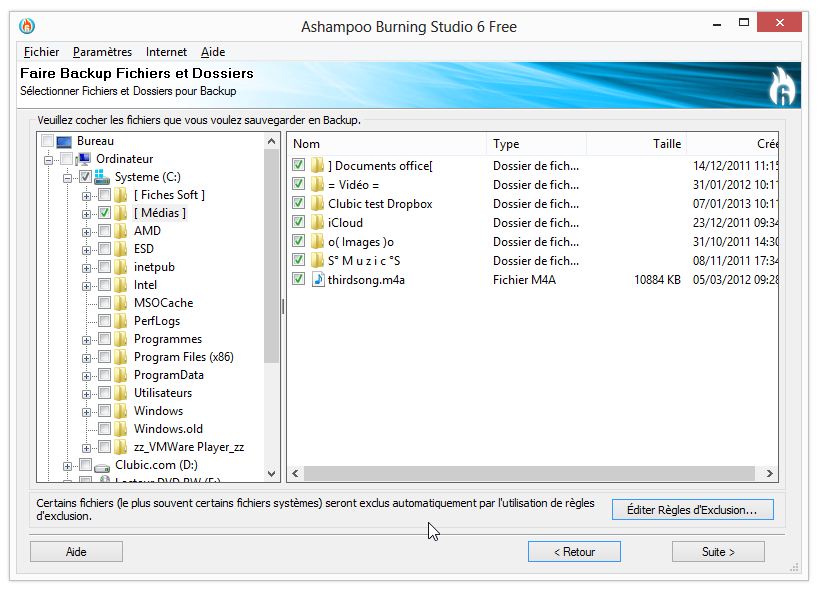Check the Windows folder checkbox
The width and height of the screenshot is (823, 595).
(x=104, y=410)
